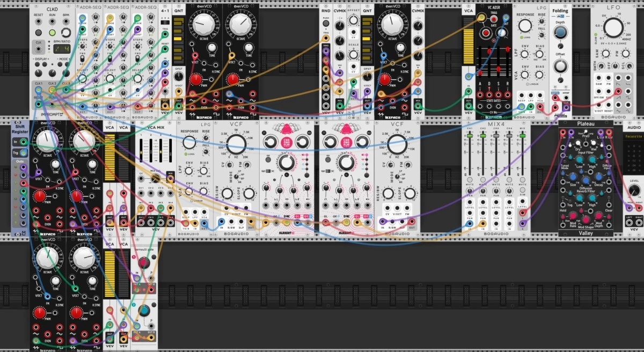This screenshot has width=644, height=352.
Task: Click the Plateau Dry knob
Action: (578, 142)
